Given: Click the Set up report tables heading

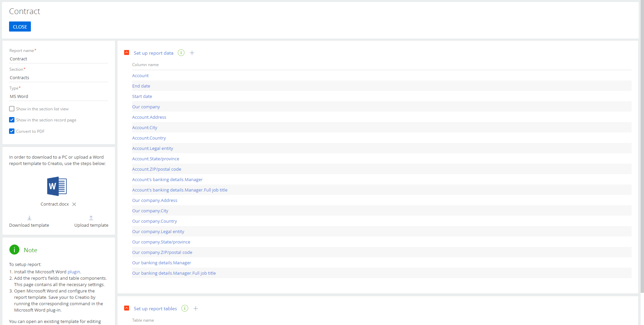Looking at the screenshot, I should 155,309.
